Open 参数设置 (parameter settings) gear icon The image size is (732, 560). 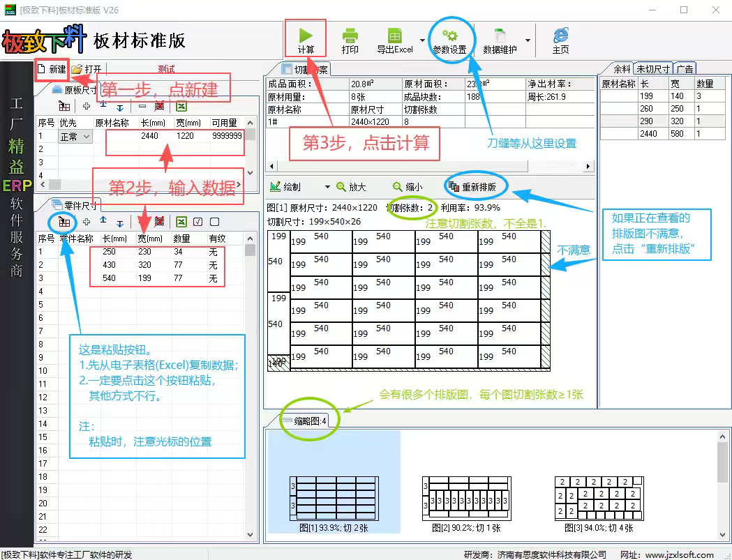point(451,36)
